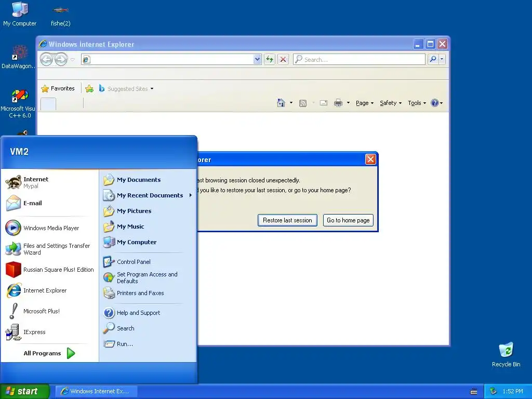Image resolution: width=532 pixels, height=399 pixels.
Task: Open the Page menu
Action: (x=365, y=103)
